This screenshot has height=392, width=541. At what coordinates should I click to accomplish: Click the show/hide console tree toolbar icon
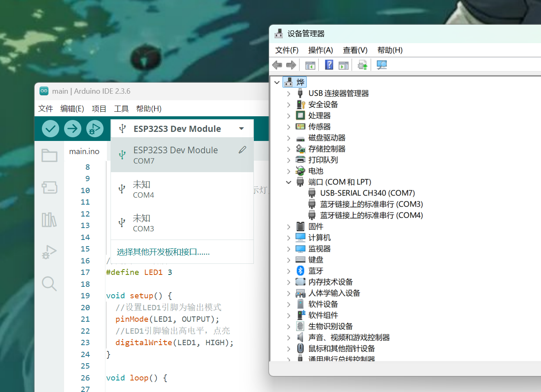[x=311, y=65]
